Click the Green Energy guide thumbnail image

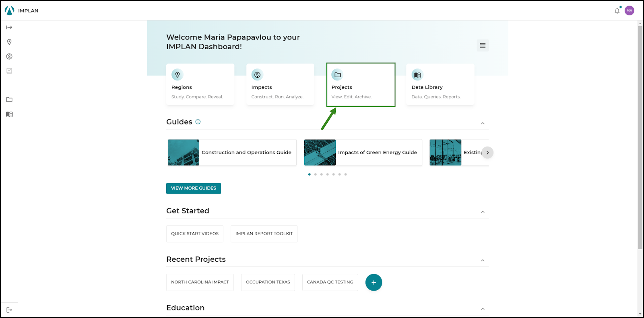pos(320,153)
